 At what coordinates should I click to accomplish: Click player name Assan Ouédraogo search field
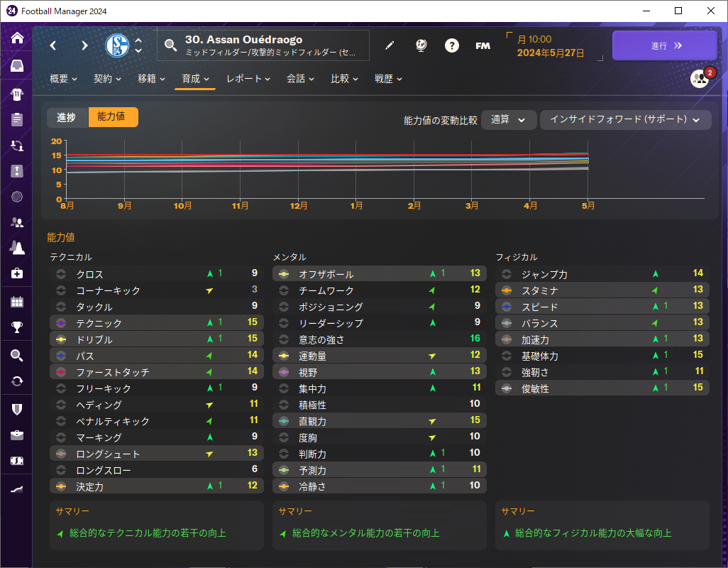(x=263, y=45)
